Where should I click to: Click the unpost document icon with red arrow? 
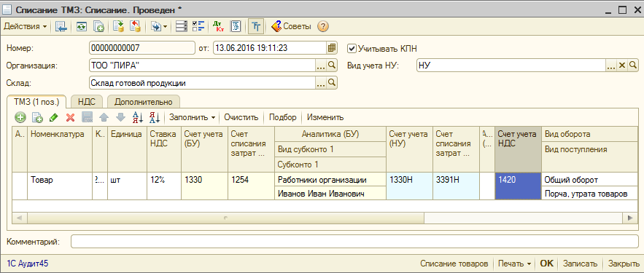(x=135, y=27)
